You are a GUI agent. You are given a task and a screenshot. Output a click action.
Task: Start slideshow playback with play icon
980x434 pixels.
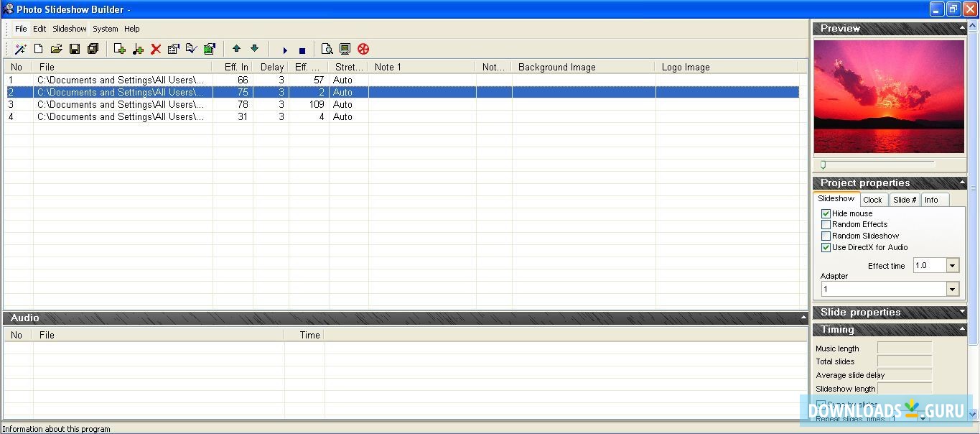(x=285, y=50)
